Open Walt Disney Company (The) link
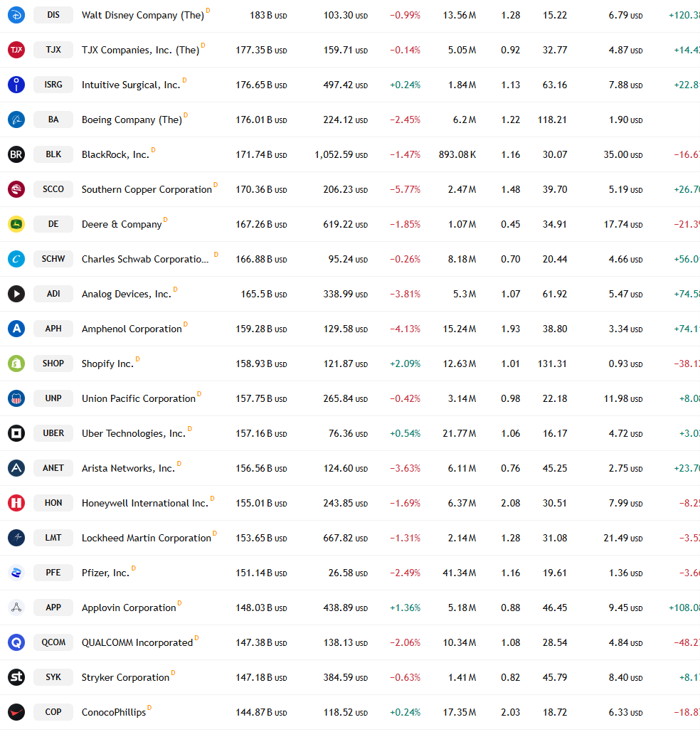Viewport: 700px width, 732px height. click(x=143, y=16)
